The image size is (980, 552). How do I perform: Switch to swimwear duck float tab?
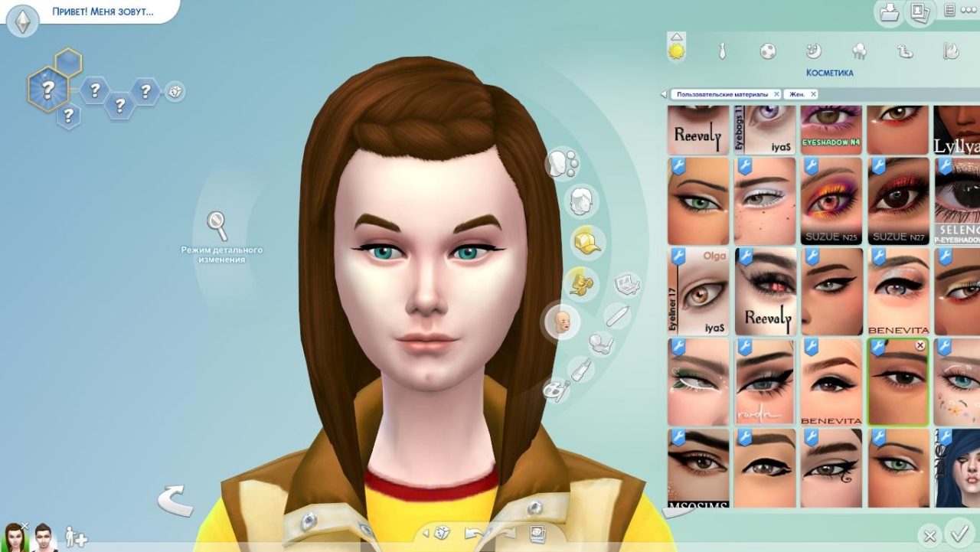point(905,51)
